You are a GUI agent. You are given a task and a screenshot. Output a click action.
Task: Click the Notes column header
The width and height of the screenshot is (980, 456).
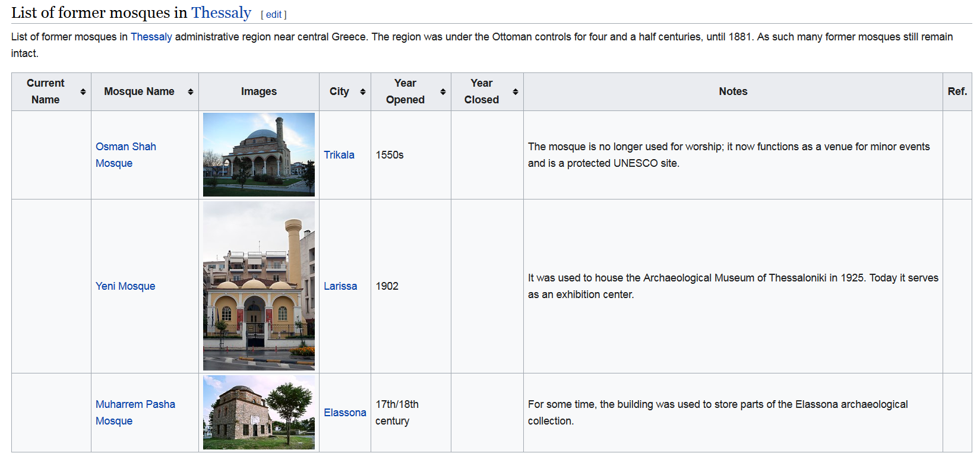[x=733, y=91]
